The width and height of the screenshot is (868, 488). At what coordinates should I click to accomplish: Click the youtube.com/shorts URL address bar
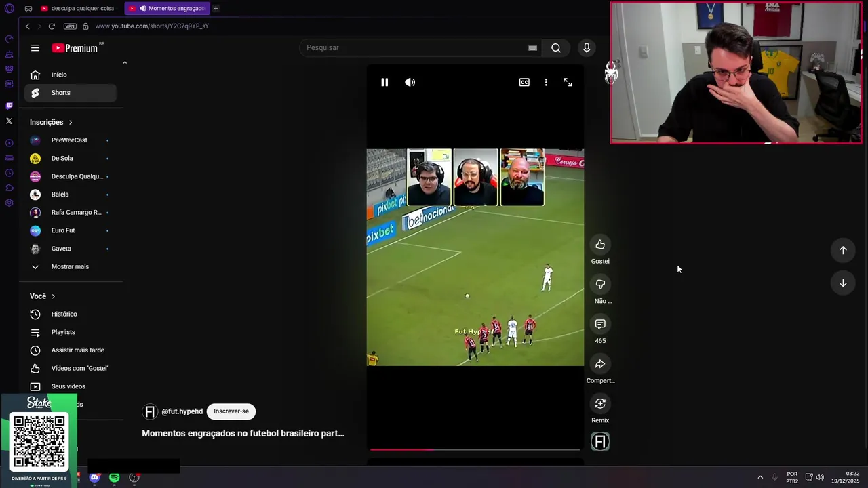152,26
